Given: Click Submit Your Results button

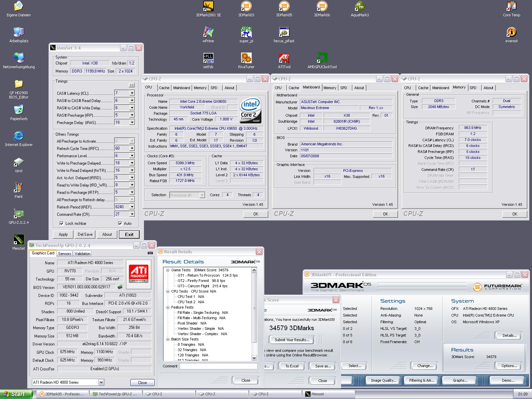Looking at the screenshot, I should pos(292,340).
